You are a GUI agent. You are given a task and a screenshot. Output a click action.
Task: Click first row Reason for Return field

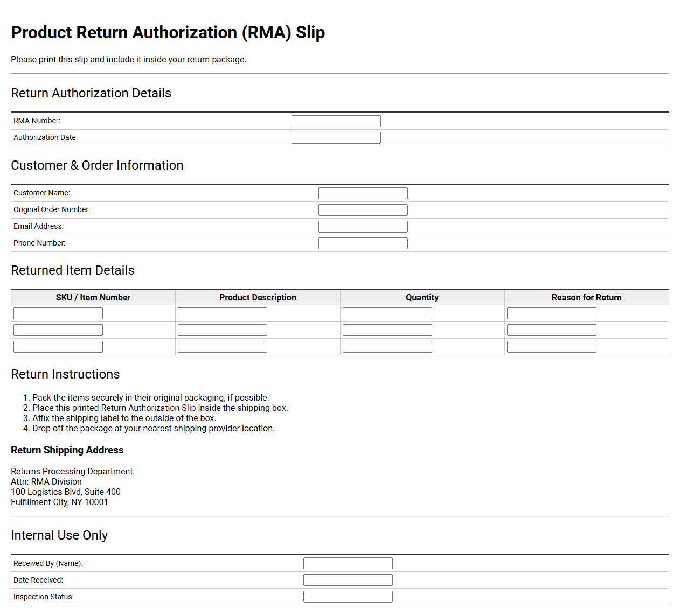(x=552, y=313)
